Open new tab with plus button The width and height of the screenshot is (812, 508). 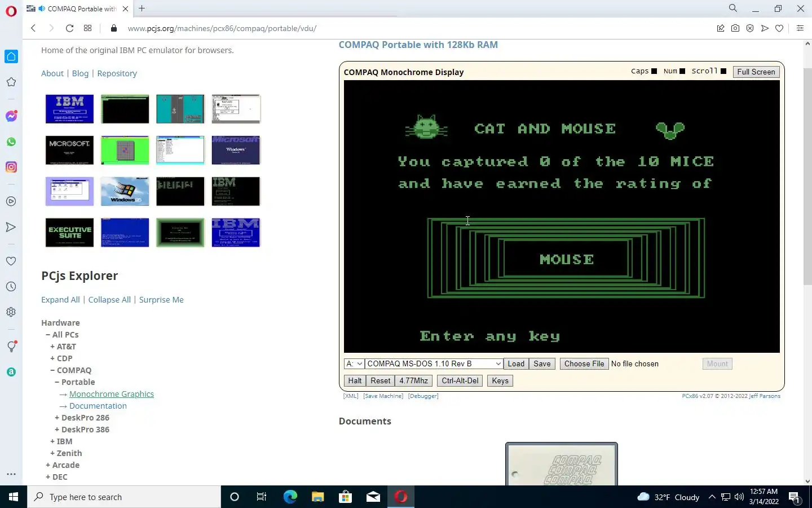click(x=142, y=8)
